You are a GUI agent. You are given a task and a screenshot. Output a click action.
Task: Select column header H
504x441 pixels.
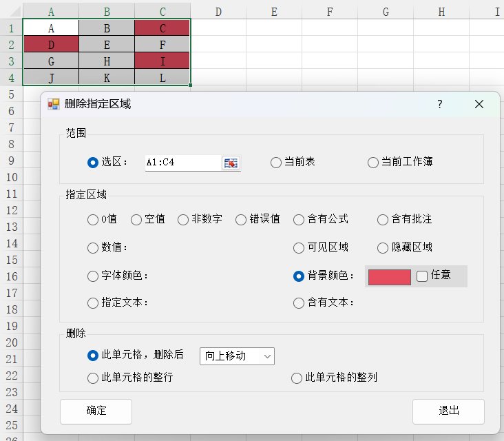(441, 12)
